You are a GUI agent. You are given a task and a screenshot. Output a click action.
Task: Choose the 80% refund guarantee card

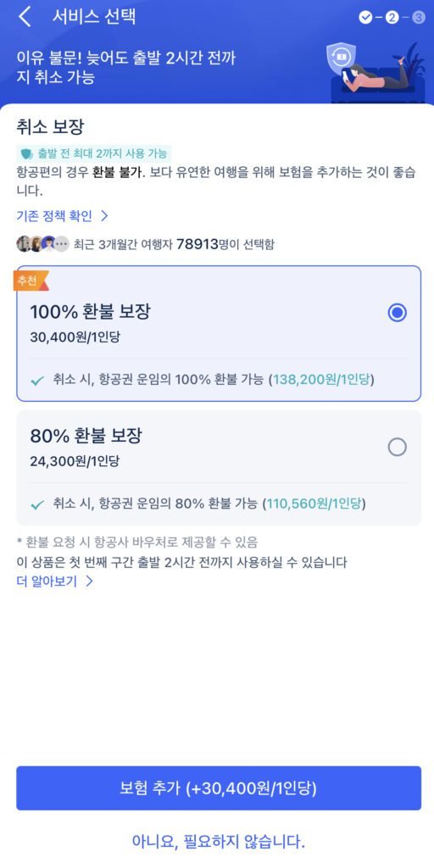219,468
